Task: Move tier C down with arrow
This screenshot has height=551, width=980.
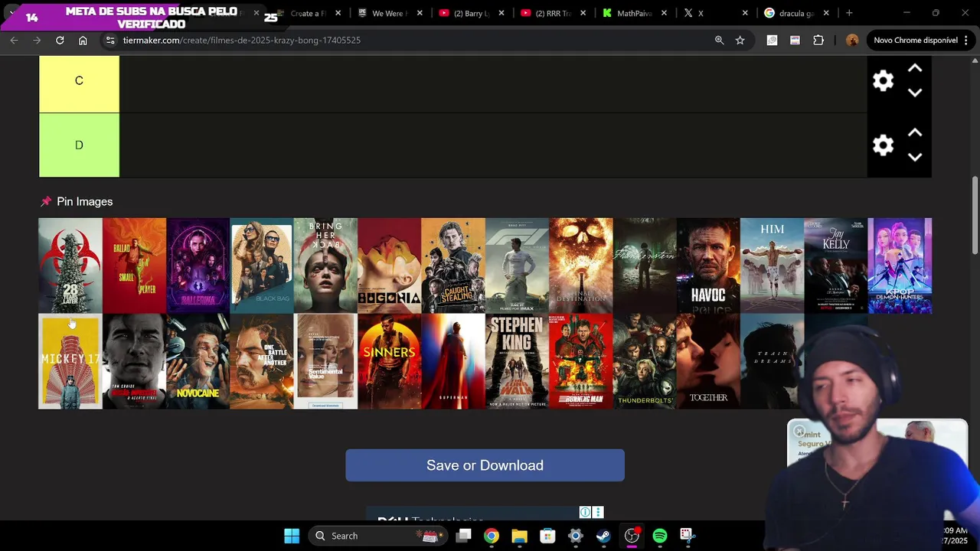Action: pyautogui.click(x=914, y=93)
